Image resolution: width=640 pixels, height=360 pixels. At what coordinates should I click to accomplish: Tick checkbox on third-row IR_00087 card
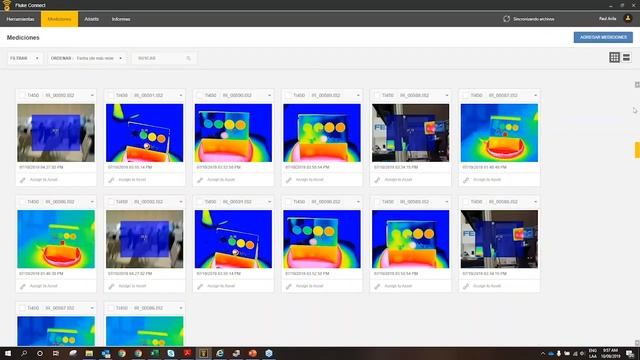pyautogui.click(x=22, y=308)
